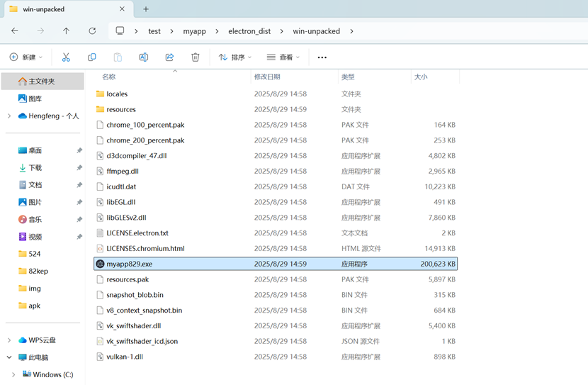Expand the Windows (C:) drive node
Screen dimensions: 588x385
[13, 374]
